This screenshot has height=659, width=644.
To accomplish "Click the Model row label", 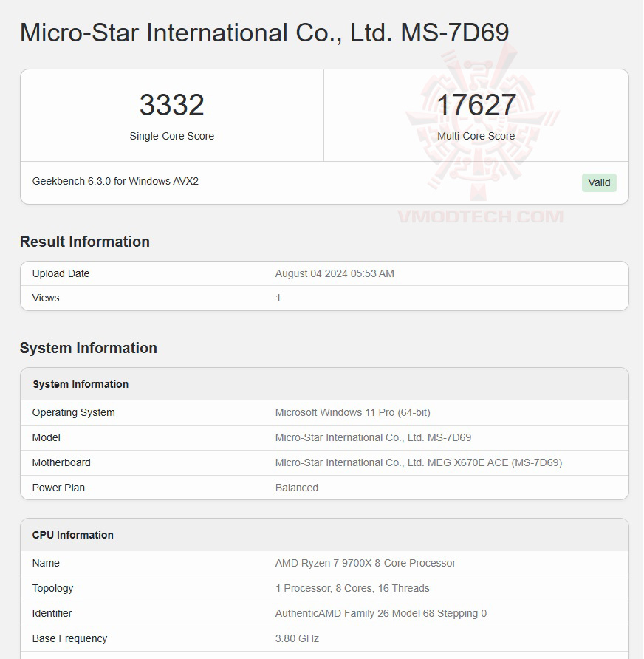I will point(47,437).
